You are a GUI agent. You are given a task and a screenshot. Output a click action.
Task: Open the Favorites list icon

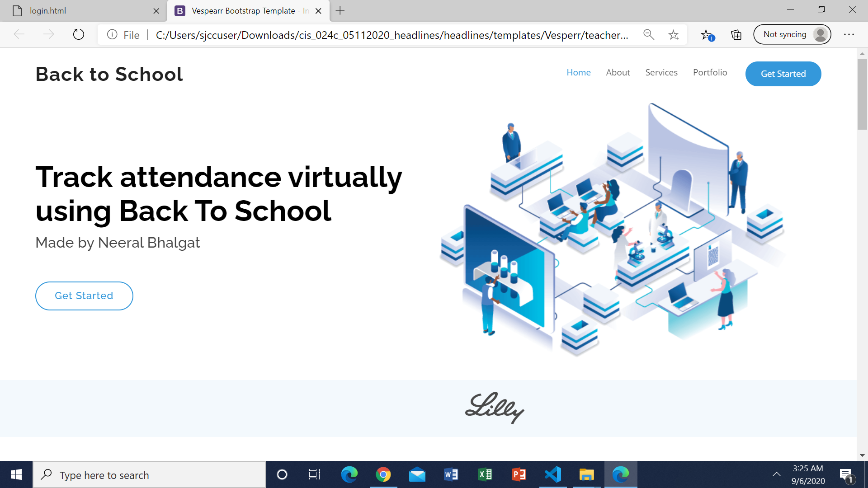tap(707, 35)
